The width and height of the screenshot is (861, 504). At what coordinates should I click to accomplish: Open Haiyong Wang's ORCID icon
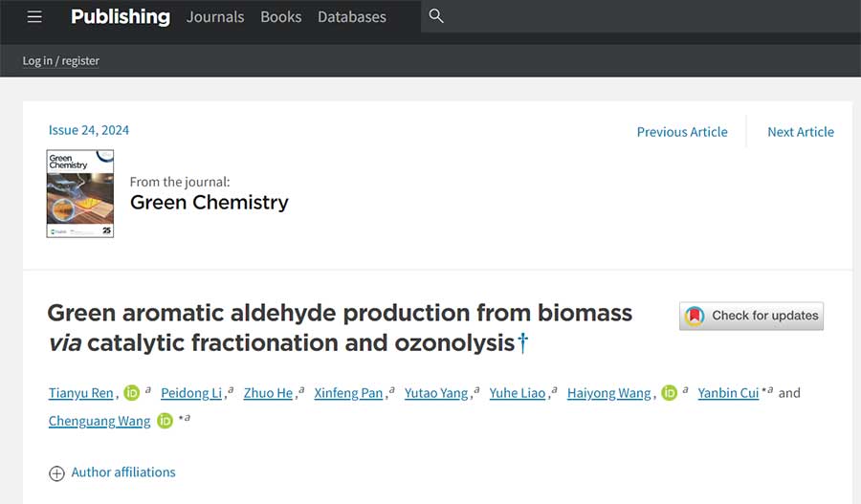click(670, 393)
